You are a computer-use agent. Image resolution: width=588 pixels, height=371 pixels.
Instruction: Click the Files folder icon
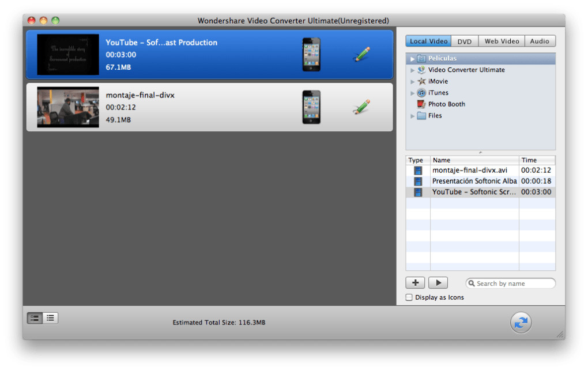click(421, 115)
